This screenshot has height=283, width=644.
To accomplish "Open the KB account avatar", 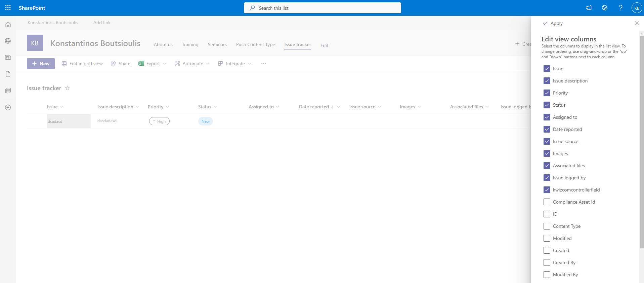I will (637, 8).
